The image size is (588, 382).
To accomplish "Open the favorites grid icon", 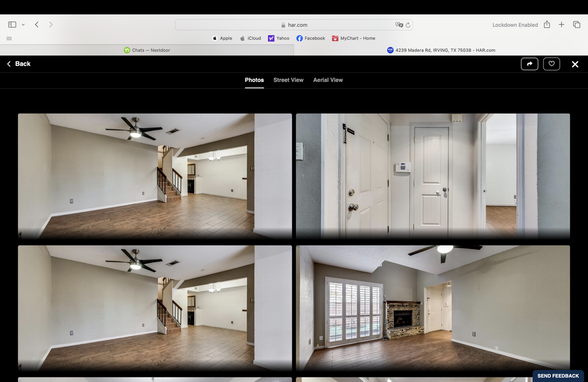I will pyautogui.click(x=9, y=38).
